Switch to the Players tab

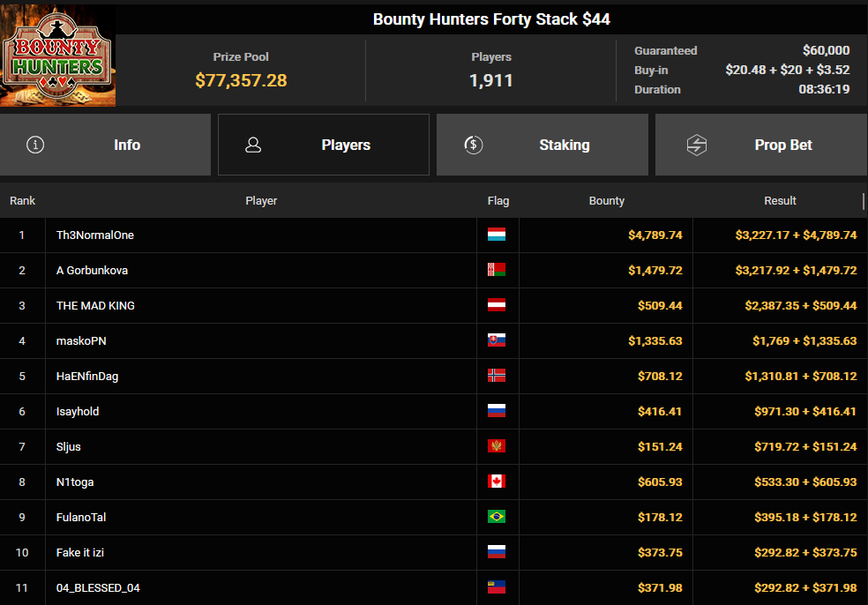coord(324,145)
